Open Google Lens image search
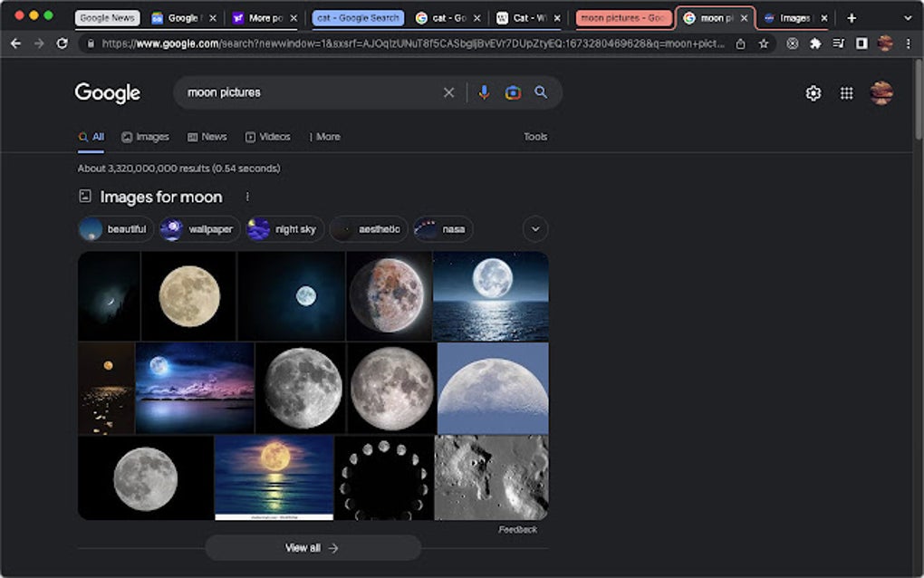The image size is (924, 578). [513, 92]
